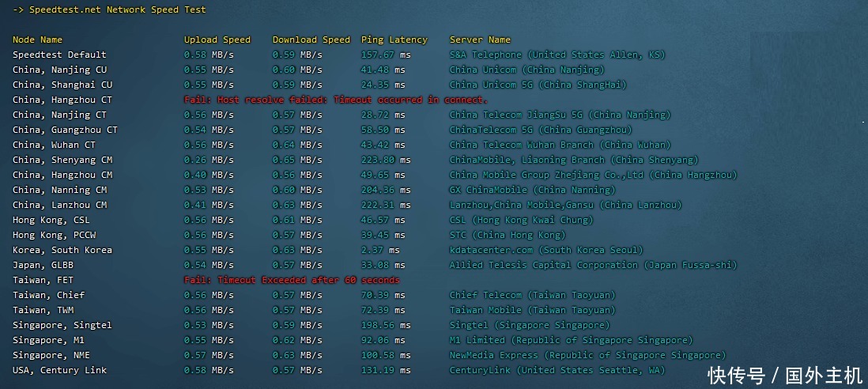Click the 'kdatacenter.com (South Korea Seoul)' server
The height and width of the screenshot is (389, 868).
[x=546, y=250]
